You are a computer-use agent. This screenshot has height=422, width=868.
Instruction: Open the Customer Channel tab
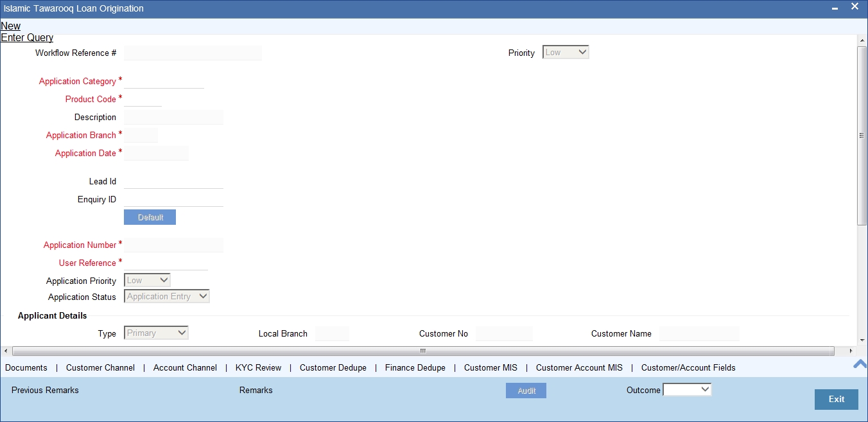(100, 368)
